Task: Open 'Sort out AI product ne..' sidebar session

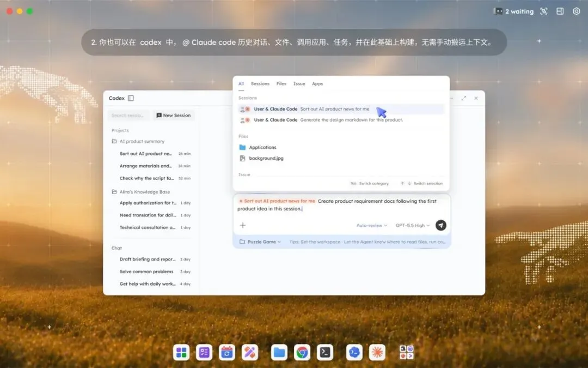Action: [x=155, y=154]
